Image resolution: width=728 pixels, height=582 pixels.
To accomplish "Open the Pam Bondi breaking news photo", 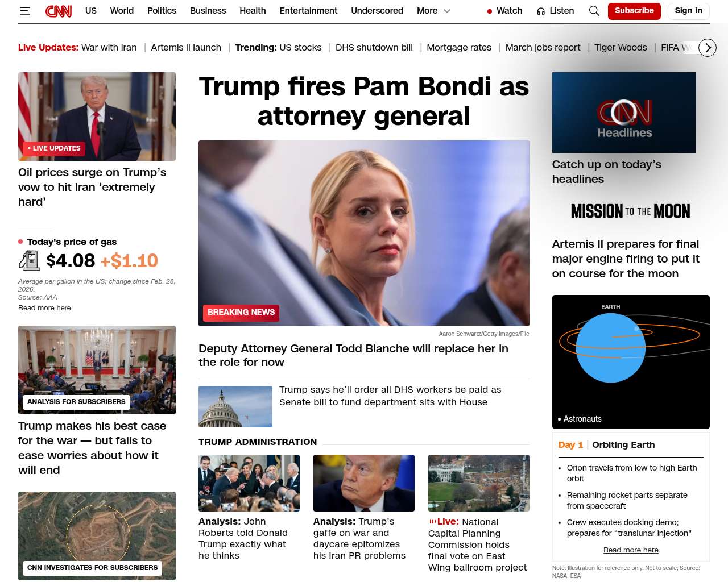I will click(x=364, y=233).
